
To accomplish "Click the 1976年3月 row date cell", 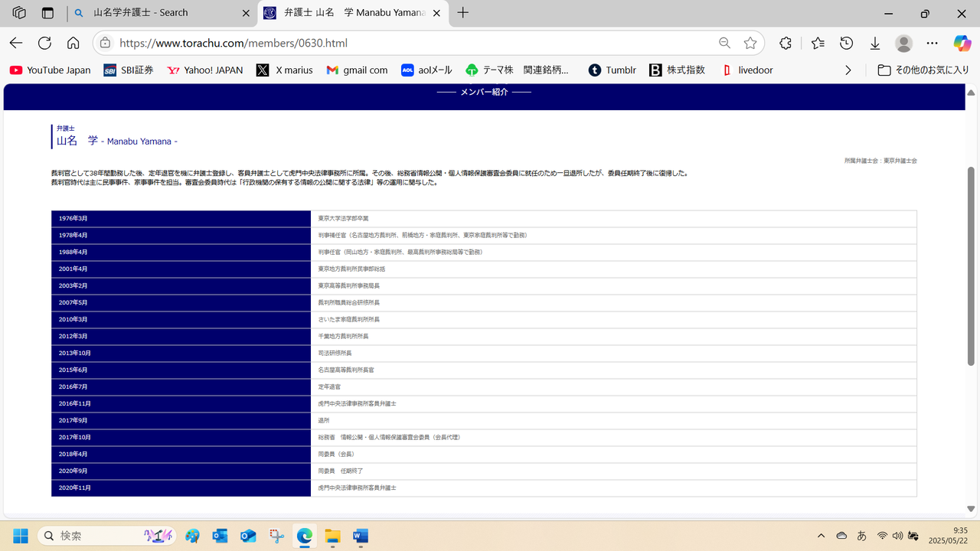I will click(x=181, y=219).
